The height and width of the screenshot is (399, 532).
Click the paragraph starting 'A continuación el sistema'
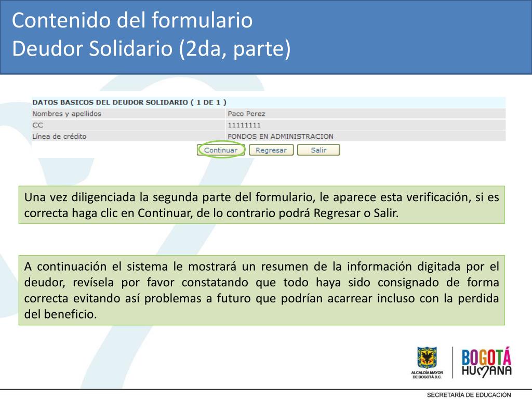pyautogui.click(x=262, y=290)
